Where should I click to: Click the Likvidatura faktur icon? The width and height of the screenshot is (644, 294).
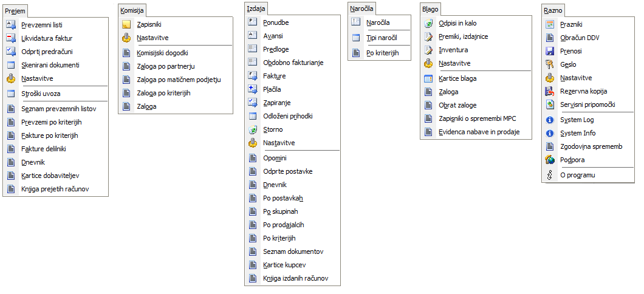tap(11, 38)
